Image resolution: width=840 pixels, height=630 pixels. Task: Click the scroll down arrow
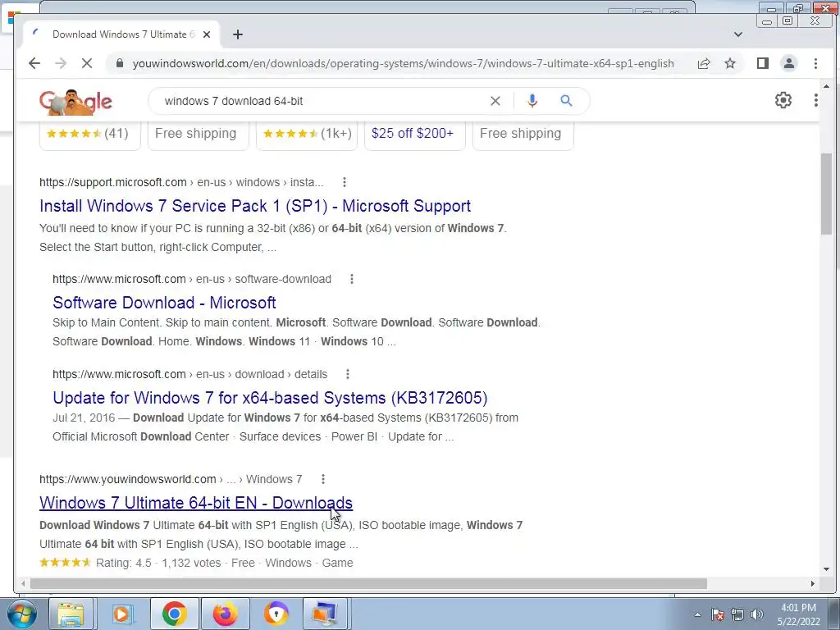[826, 569]
